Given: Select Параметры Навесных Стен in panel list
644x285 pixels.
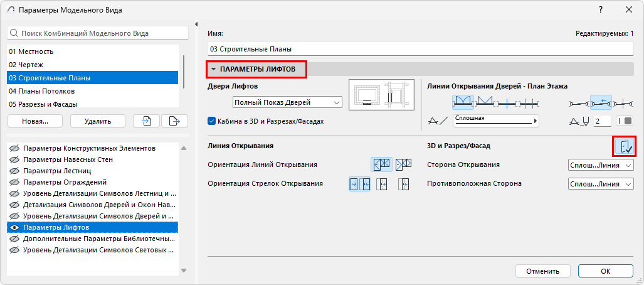Looking at the screenshot, I should (93, 159).
